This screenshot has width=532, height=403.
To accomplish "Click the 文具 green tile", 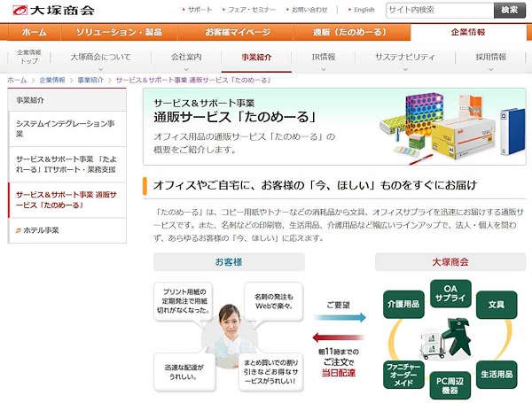I will tap(497, 305).
